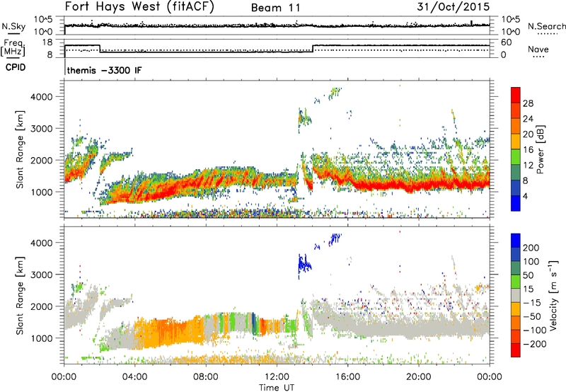The height and width of the screenshot is (392, 566).
Task: Click the 'Slant Range [km]' label of the velocity panel
Action: click(20, 295)
